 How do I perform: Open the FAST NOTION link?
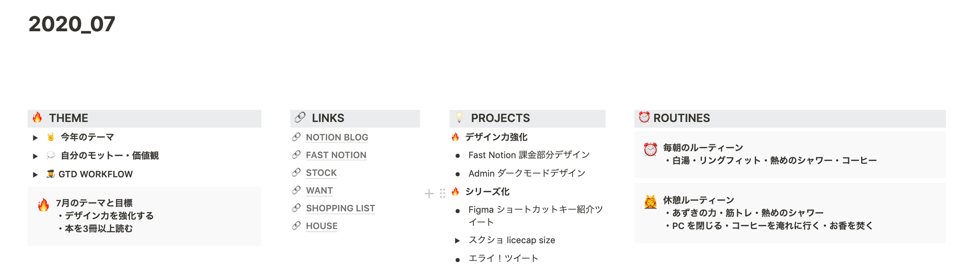pos(336,155)
